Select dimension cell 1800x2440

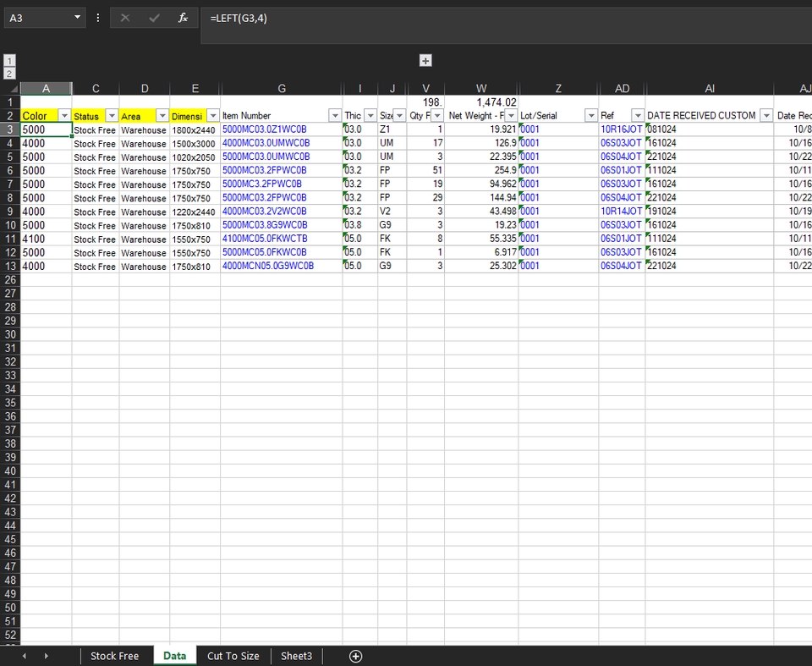[195, 130]
